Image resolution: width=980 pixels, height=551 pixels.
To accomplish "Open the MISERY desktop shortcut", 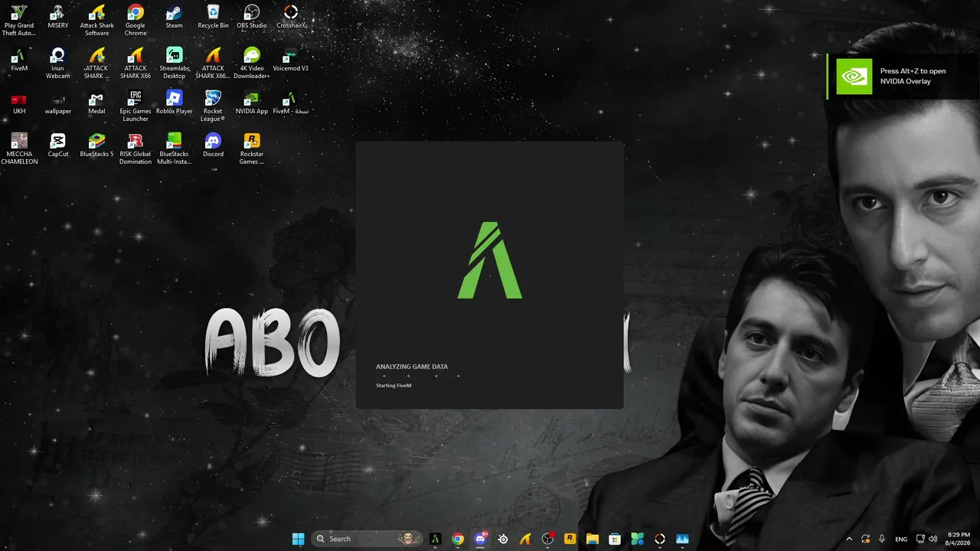I will tap(57, 17).
